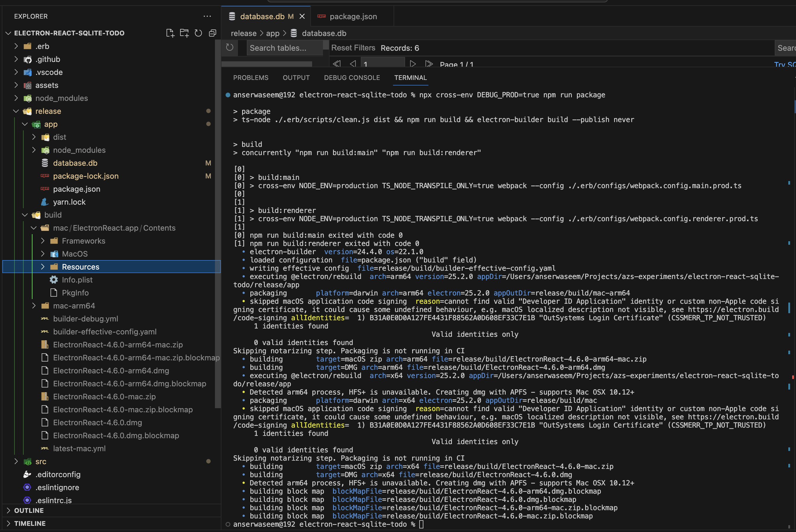796x532 pixels.
Task: Jump to the last page of records
Action: point(429,64)
